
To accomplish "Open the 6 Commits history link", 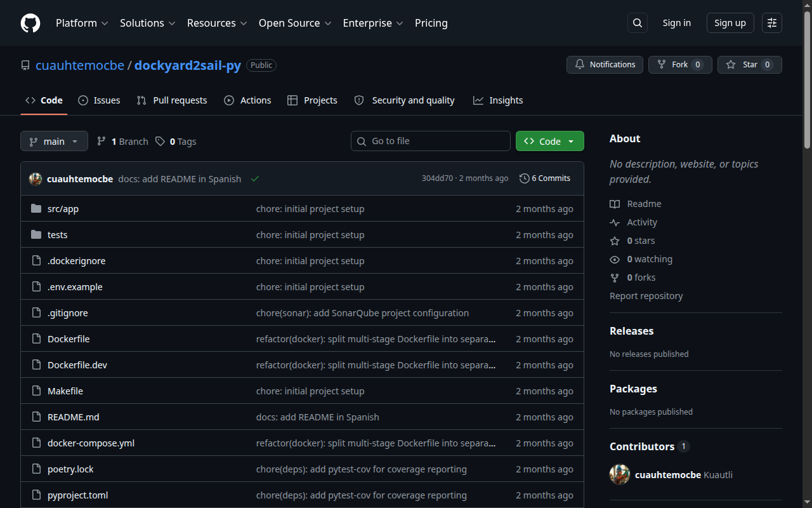I will click(x=545, y=178).
